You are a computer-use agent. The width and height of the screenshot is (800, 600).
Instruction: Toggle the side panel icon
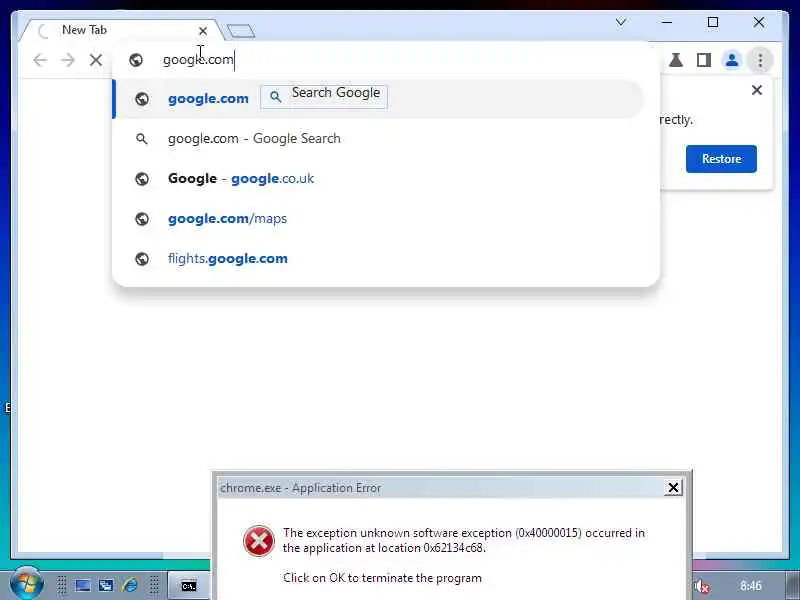[704, 60]
